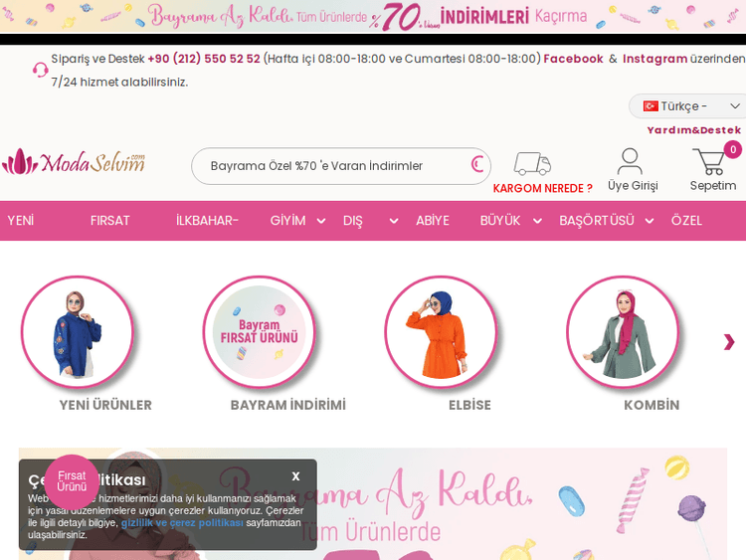Click the Facebook link

pyautogui.click(x=573, y=59)
